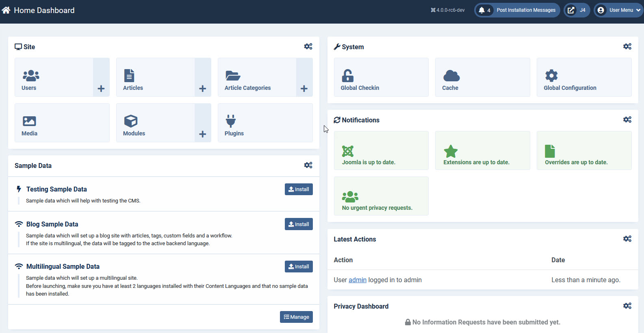Click the Extensions are up to date tile
The width and height of the screenshot is (644, 333).
[x=483, y=150]
